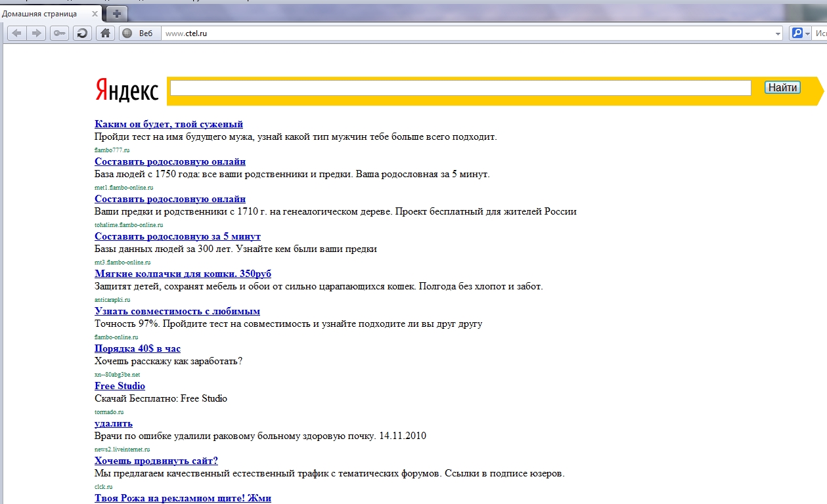Reload the current page
The height and width of the screenshot is (504, 827).
tap(83, 33)
